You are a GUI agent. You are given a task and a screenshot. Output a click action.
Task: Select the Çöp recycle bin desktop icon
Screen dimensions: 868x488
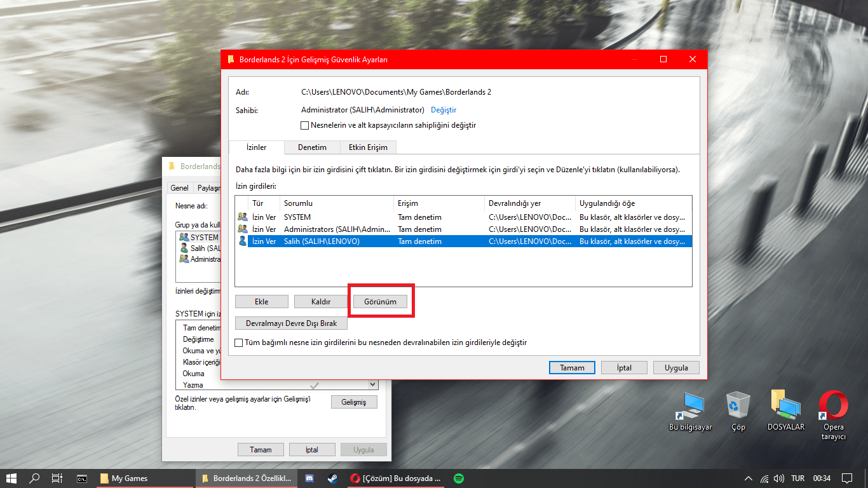(x=738, y=412)
